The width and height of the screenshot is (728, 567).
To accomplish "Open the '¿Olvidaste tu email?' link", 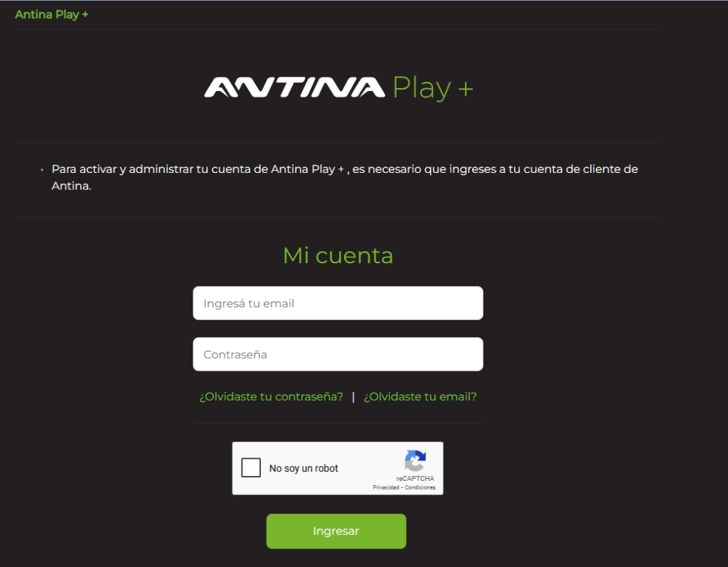I will pos(420,397).
